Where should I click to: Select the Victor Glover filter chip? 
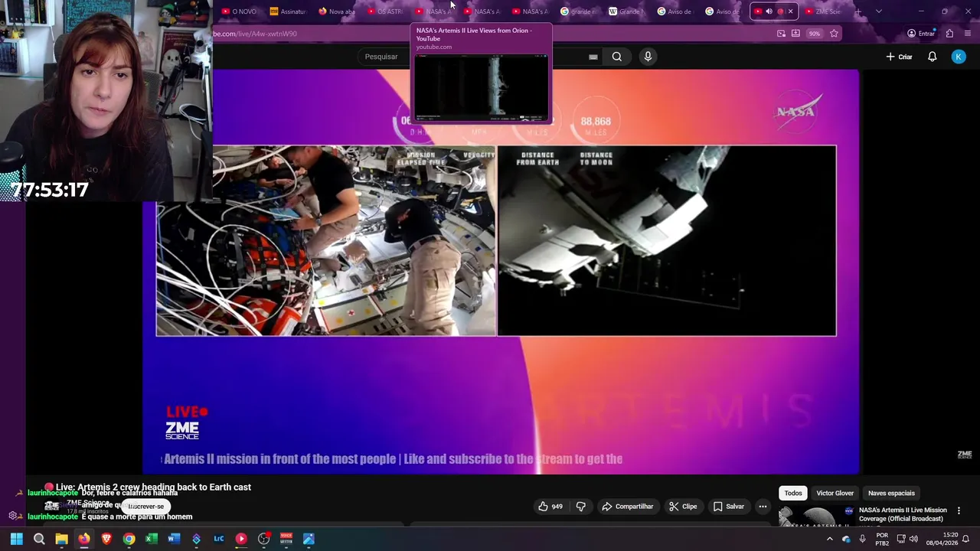[835, 493]
